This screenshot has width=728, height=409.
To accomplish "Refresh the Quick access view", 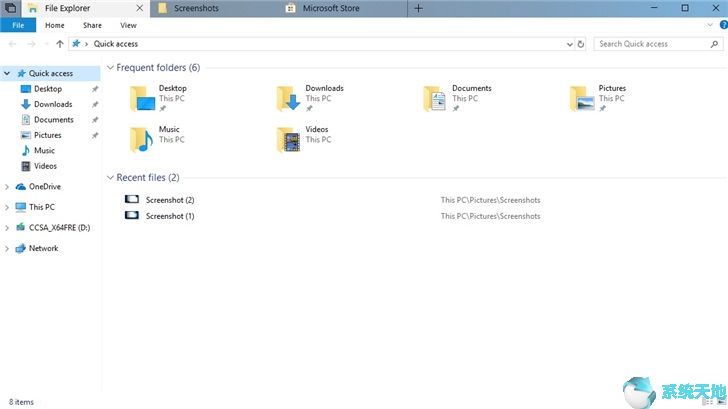I will [x=581, y=44].
